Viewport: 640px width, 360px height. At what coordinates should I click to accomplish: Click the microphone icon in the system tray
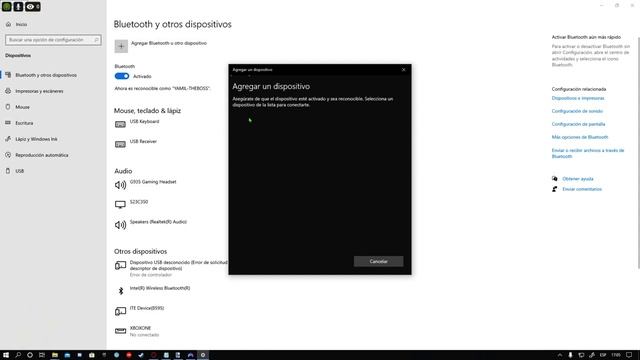pos(570,355)
